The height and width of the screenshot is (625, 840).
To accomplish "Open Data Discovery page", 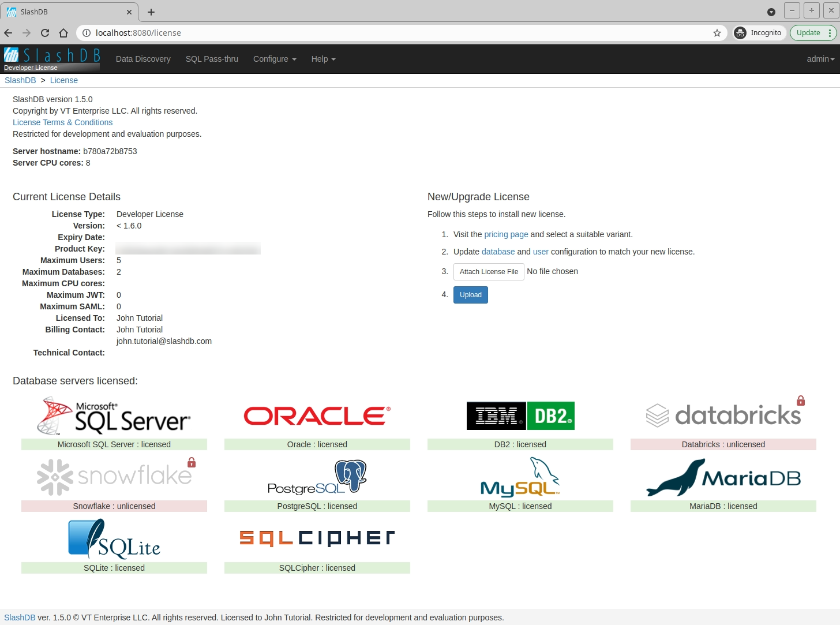I will coord(143,59).
